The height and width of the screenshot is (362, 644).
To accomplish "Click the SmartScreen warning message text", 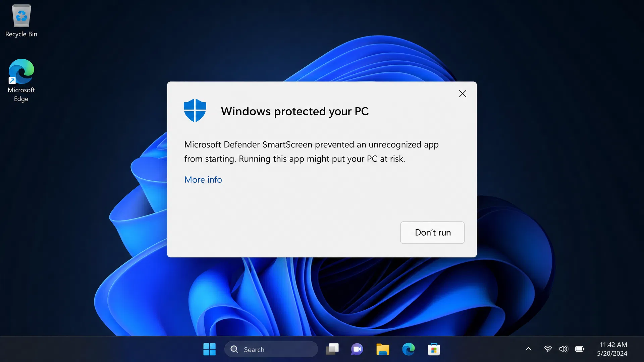I will (x=311, y=152).
